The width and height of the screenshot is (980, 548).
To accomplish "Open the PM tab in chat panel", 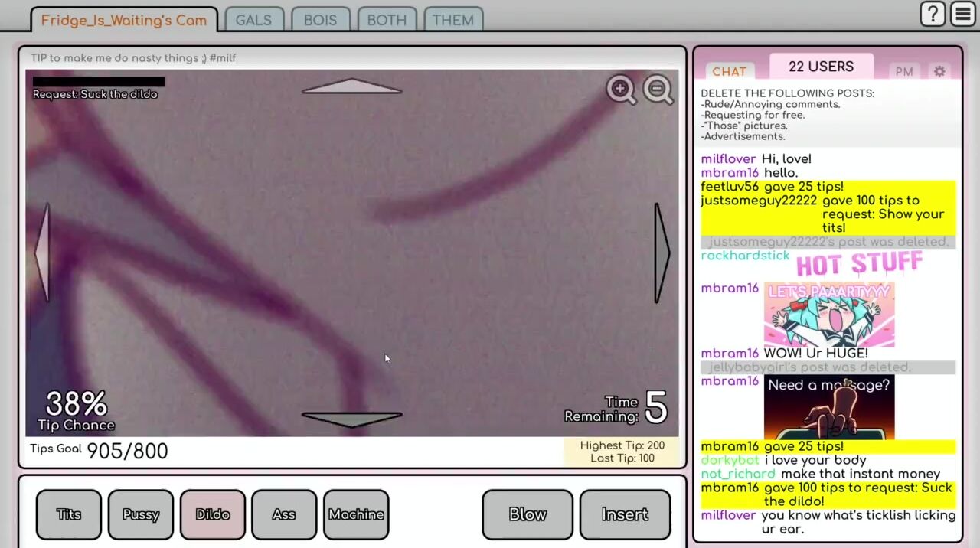I will 904,71.
